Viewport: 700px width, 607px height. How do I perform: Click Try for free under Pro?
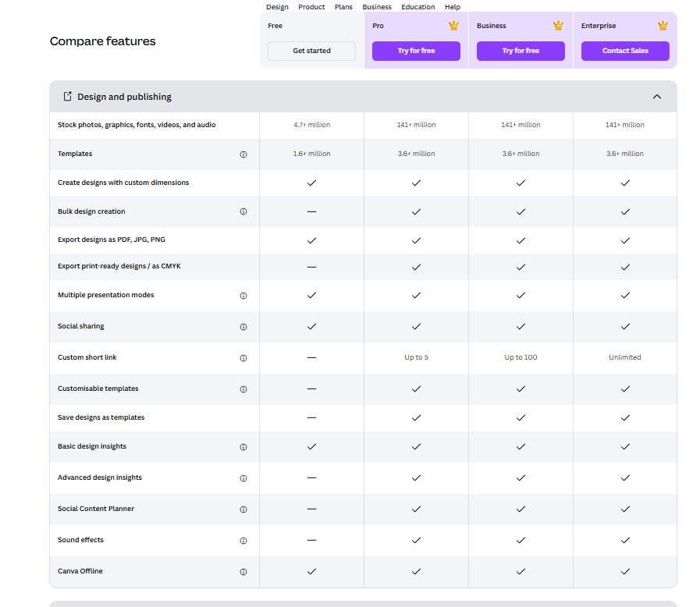[x=416, y=51]
